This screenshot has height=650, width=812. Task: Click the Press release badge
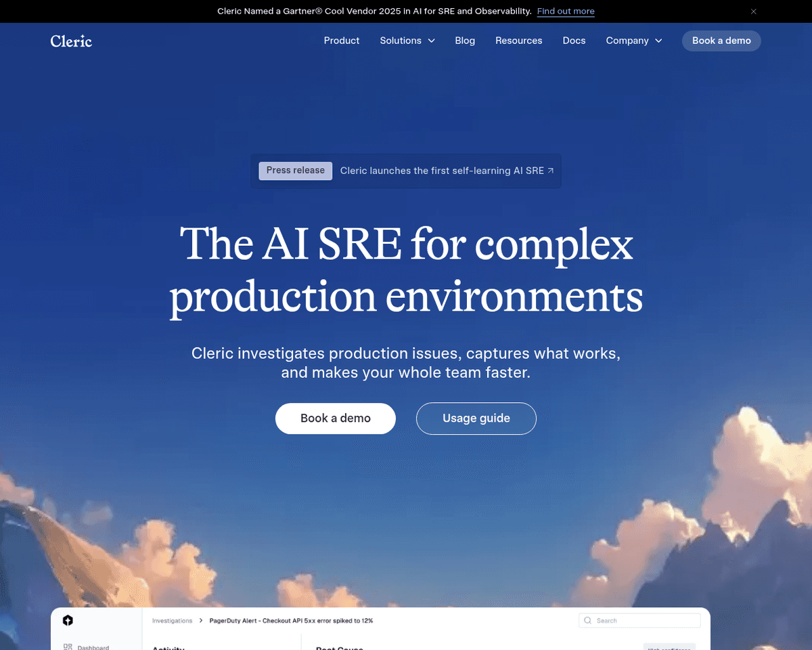(295, 171)
